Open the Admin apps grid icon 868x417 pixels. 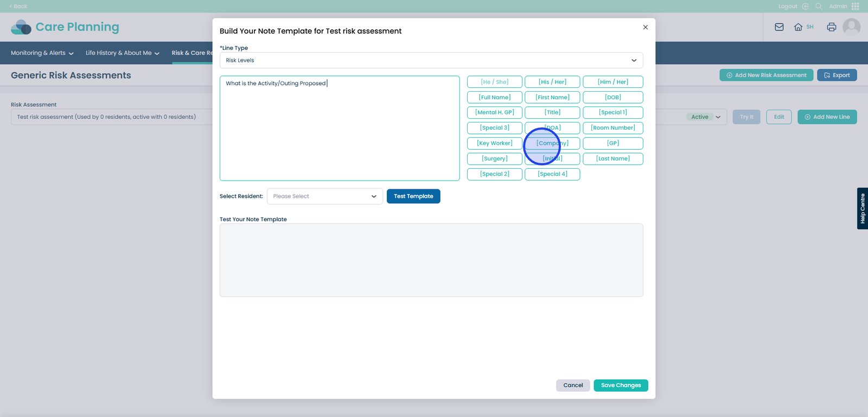[856, 7]
